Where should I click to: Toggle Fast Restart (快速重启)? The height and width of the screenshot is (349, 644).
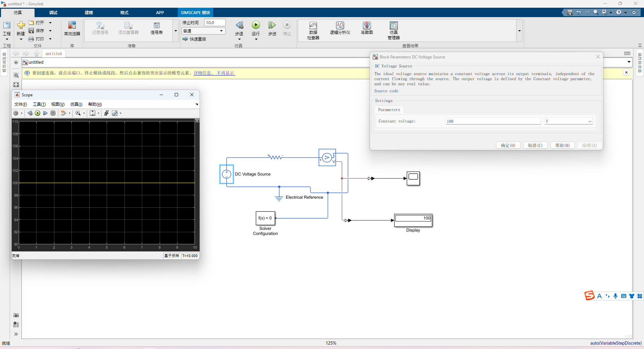pyautogui.click(x=194, y=39)
